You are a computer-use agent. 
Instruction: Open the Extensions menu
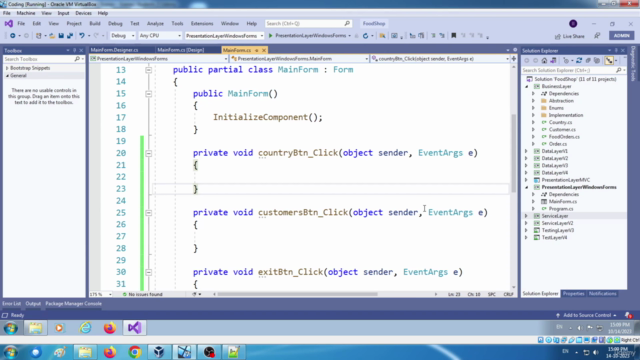202,24
